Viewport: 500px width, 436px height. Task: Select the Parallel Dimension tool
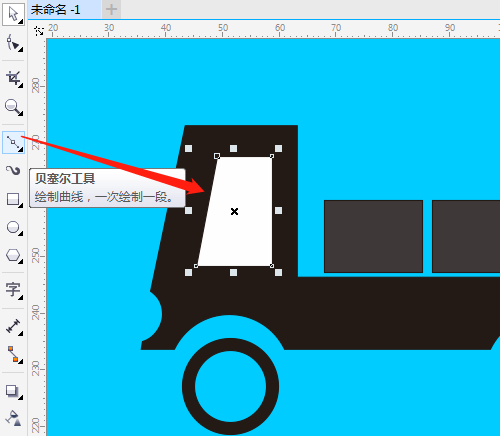13,326
